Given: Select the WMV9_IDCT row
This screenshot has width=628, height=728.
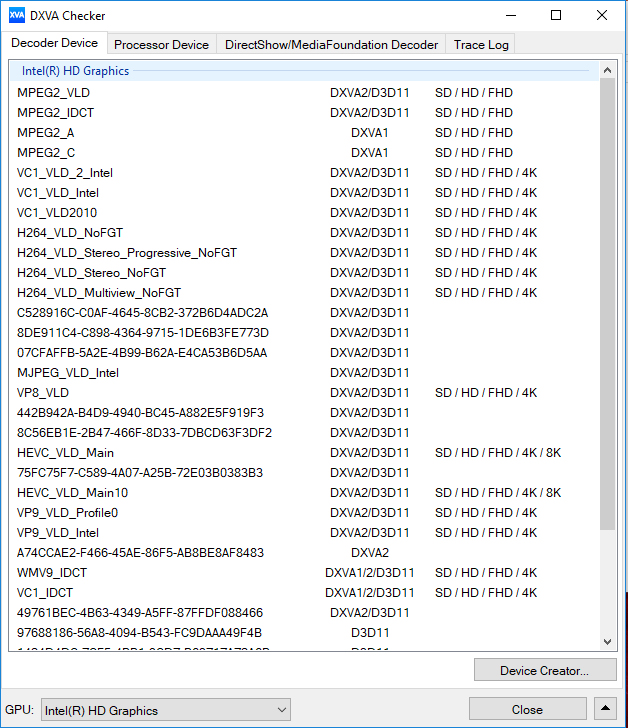Looking at the screenshot, I should tap(304, 572).
